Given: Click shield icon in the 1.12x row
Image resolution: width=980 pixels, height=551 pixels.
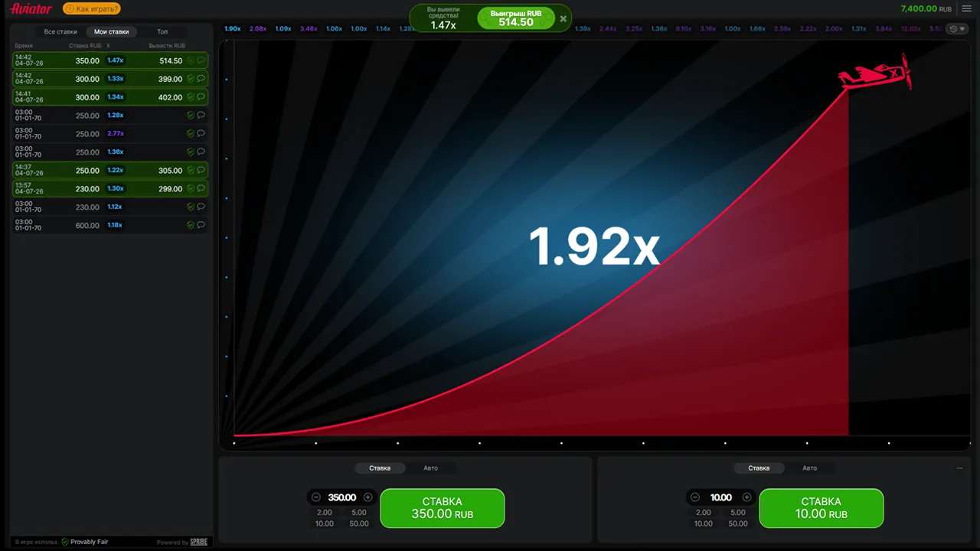Looking at the screenshot, I should click(191, 207).
